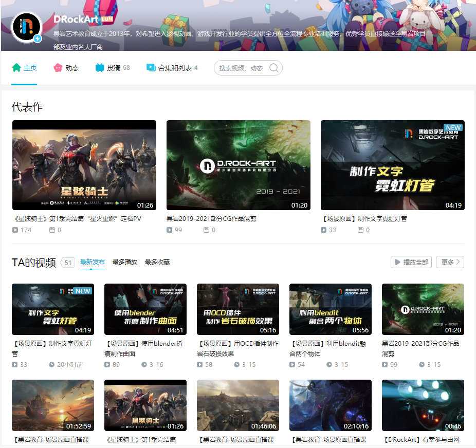Sort videos by 最多收藏
476x448 pixels.
[157, 262]
